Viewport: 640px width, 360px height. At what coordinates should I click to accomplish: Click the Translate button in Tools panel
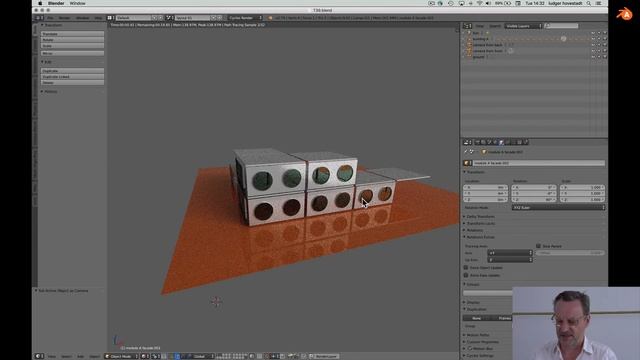click(72, 34)
